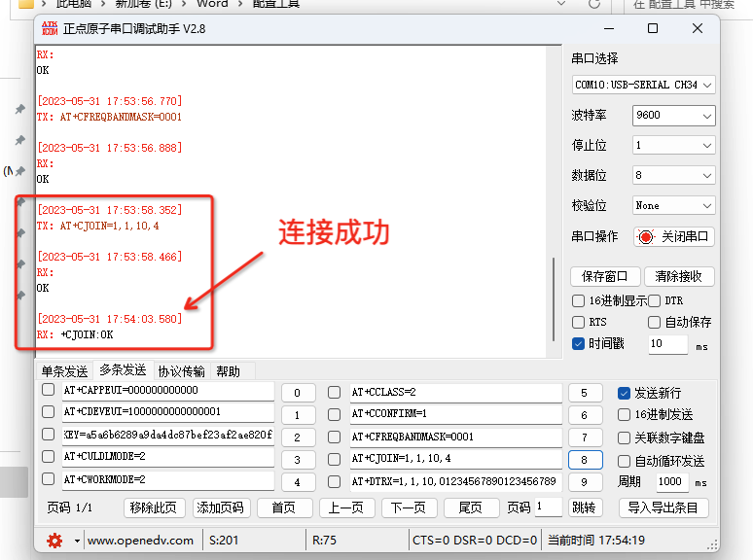Open the 串口选择 COM10 port dropdown

644,85
